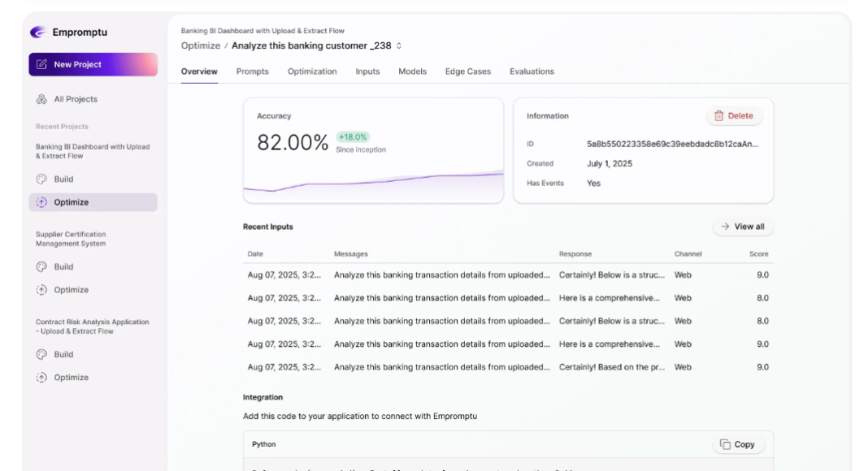The width and height of the screenshot is (868, 471).
Task: Click the trash icon on Delete button
Action: tap(718, 116)
